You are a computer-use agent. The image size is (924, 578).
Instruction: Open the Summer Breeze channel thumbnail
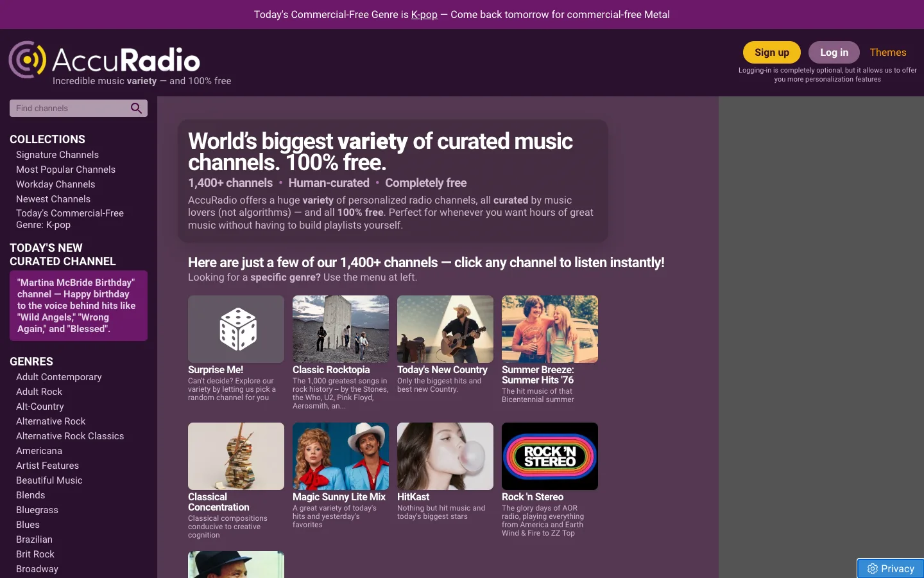click(550, 329)
